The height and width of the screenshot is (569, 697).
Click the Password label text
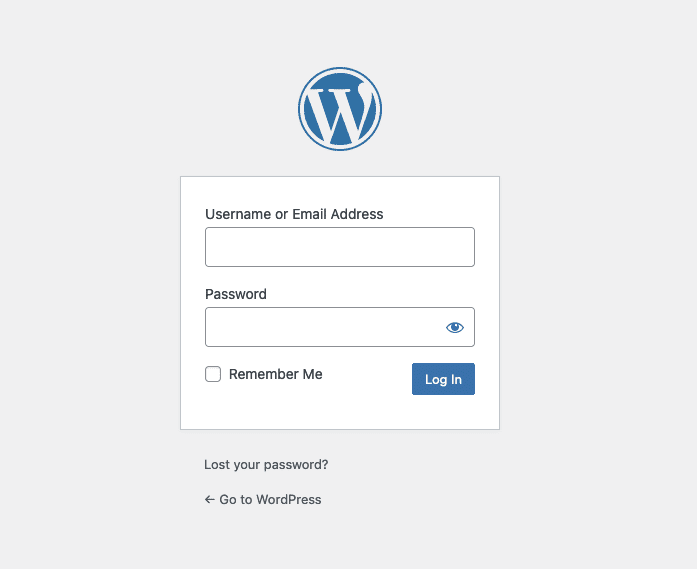click(x=236, y=294)
